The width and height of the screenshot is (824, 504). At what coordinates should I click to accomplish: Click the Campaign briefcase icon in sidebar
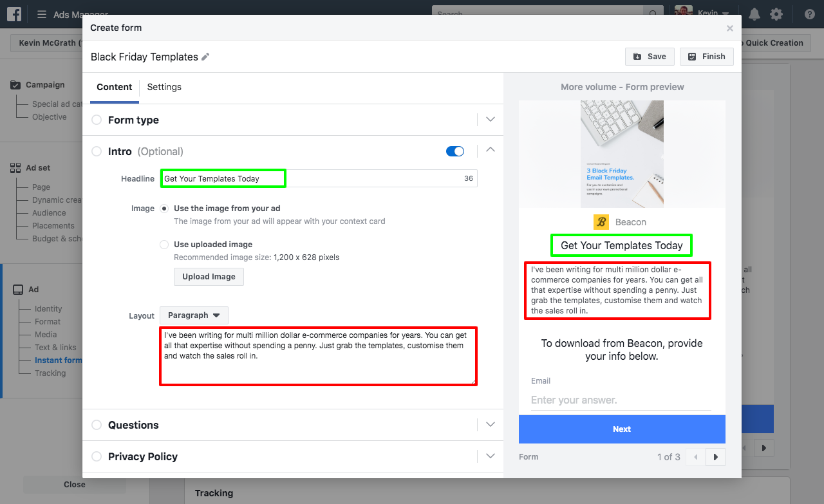[15, 84]
